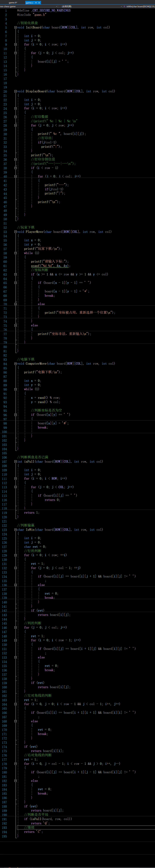Click the printf(" %c ", board[i][j]) line

(x=62, y=134)
